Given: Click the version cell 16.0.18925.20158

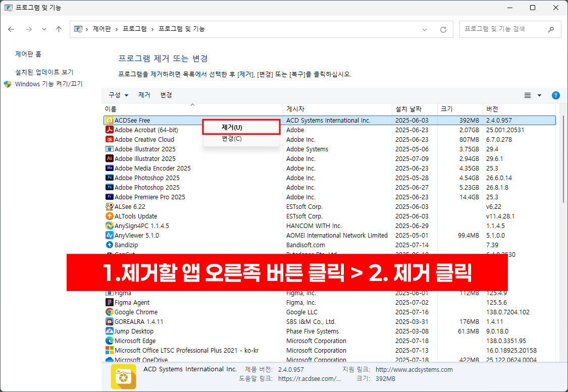Looking at the screenshot, I should 511,350.
